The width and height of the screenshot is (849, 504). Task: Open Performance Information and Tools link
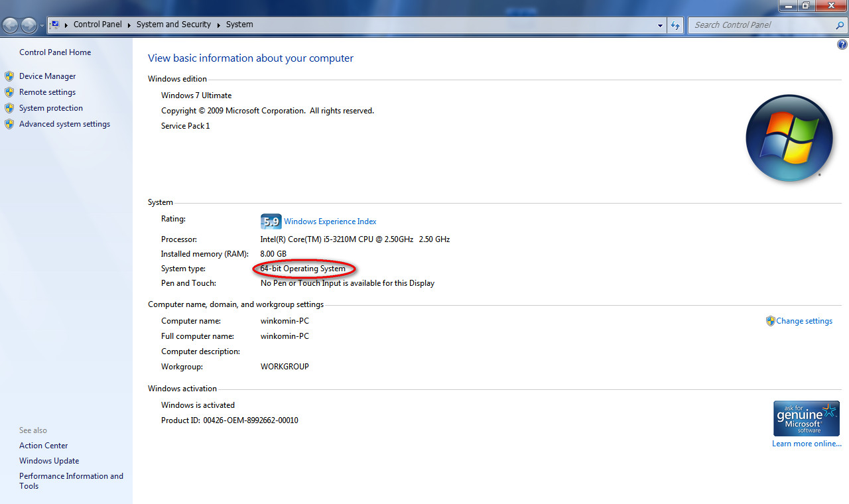71,481
